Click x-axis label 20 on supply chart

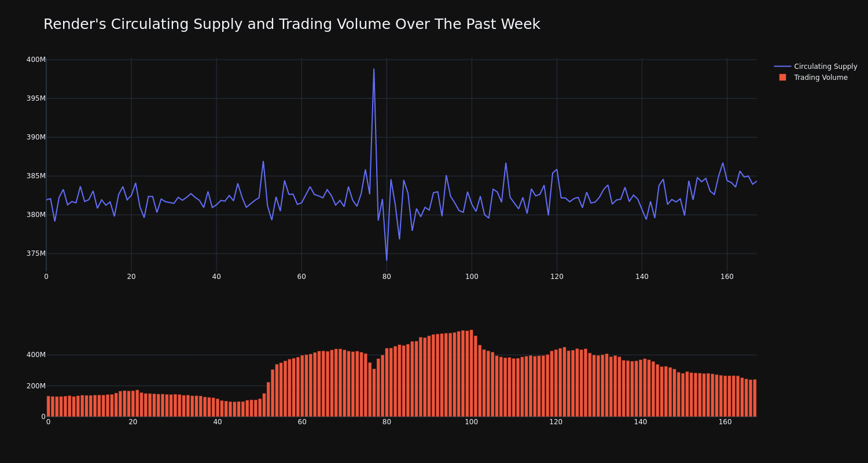pos(131,277)
